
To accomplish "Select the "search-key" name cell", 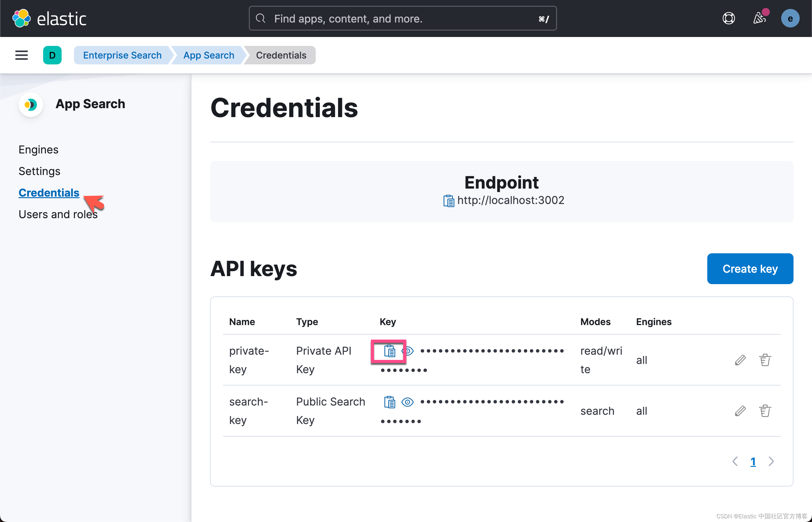I will 248,411.
